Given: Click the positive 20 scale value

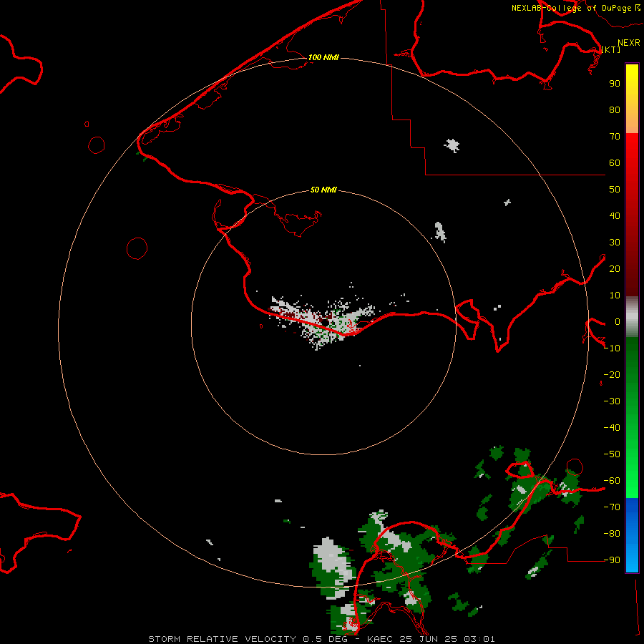Looking at the screenshot, I should coord(615,268).
